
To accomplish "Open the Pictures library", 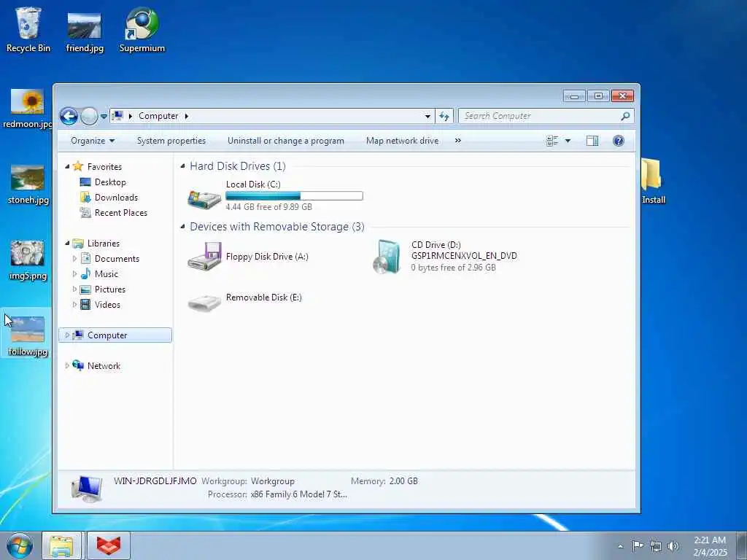I will (110, 289).
